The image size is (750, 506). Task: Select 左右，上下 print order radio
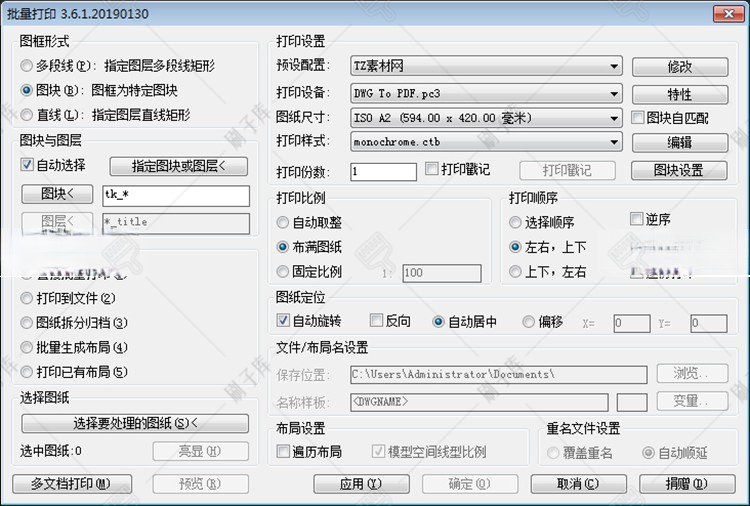[515, 247]
